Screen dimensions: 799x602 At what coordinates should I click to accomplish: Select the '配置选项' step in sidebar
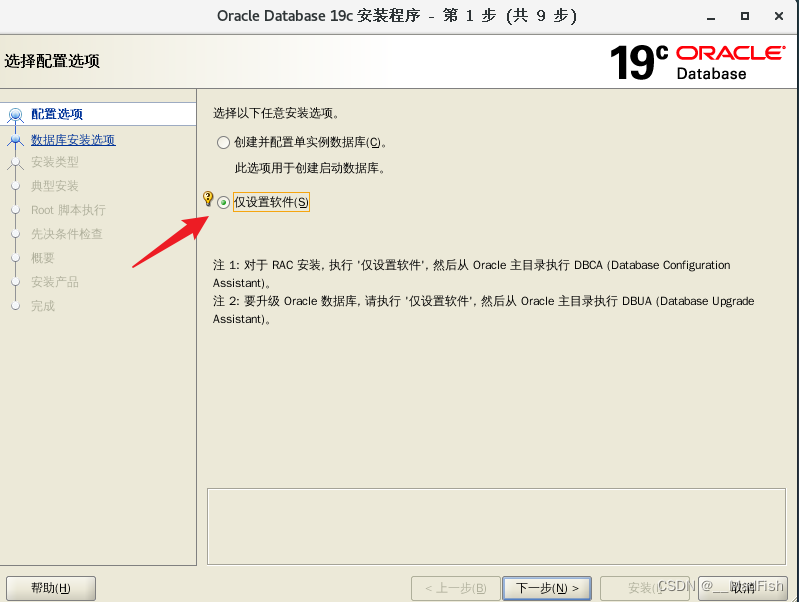click(x=57, y=114)
